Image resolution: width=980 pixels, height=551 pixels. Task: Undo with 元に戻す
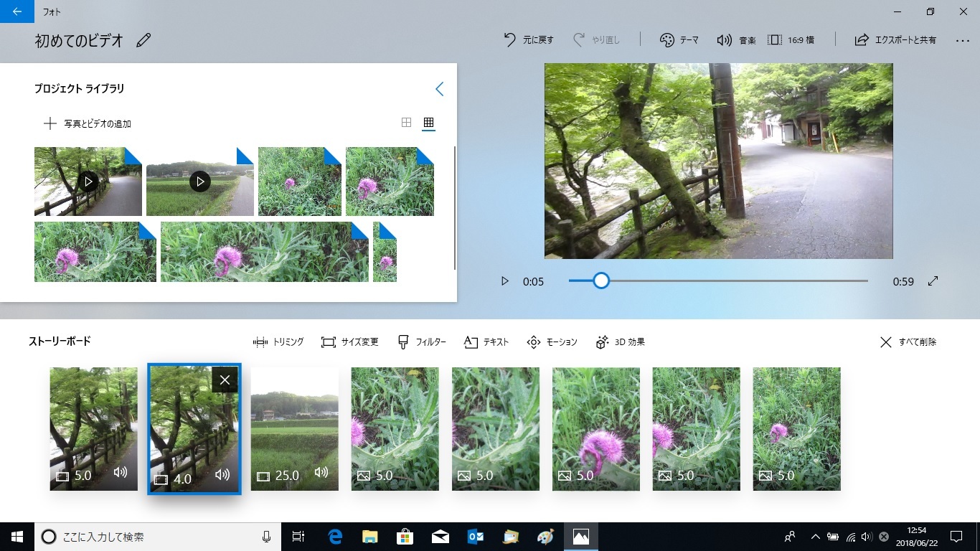(529, 40)
